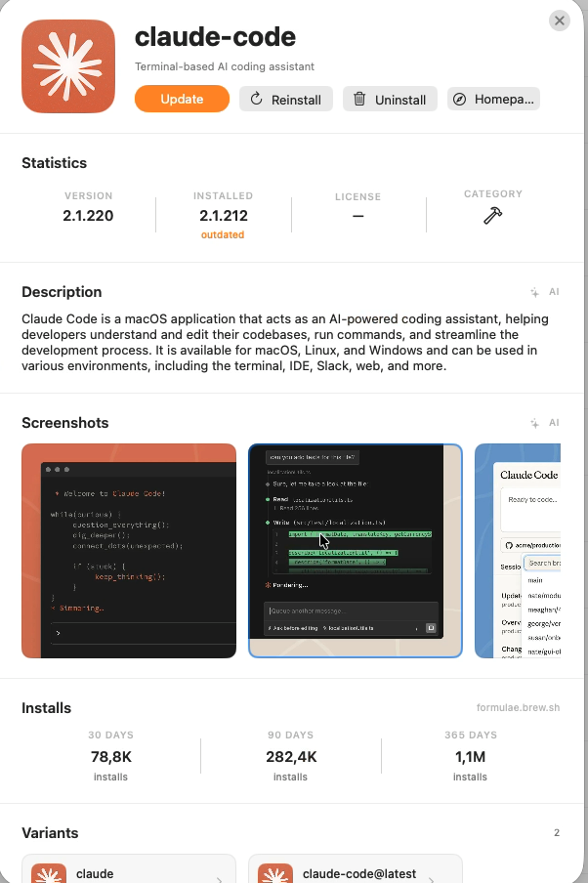Image resolution: width=588 pixels, height=883 pixels.
Task: Click the installed version 2.1.212
Action: coord(224,216)
